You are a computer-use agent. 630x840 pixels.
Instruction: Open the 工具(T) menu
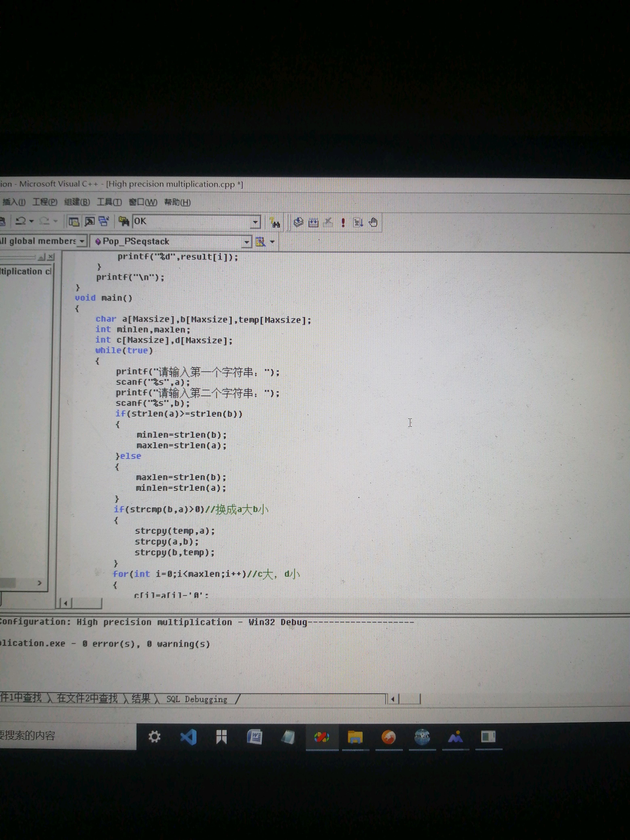point(109,202)
